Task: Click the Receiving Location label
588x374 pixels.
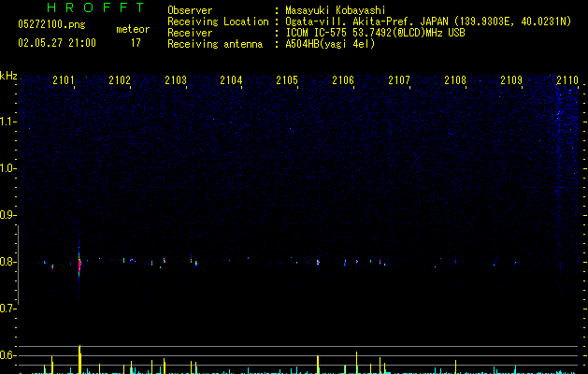Action: click(x=218, y=22)
